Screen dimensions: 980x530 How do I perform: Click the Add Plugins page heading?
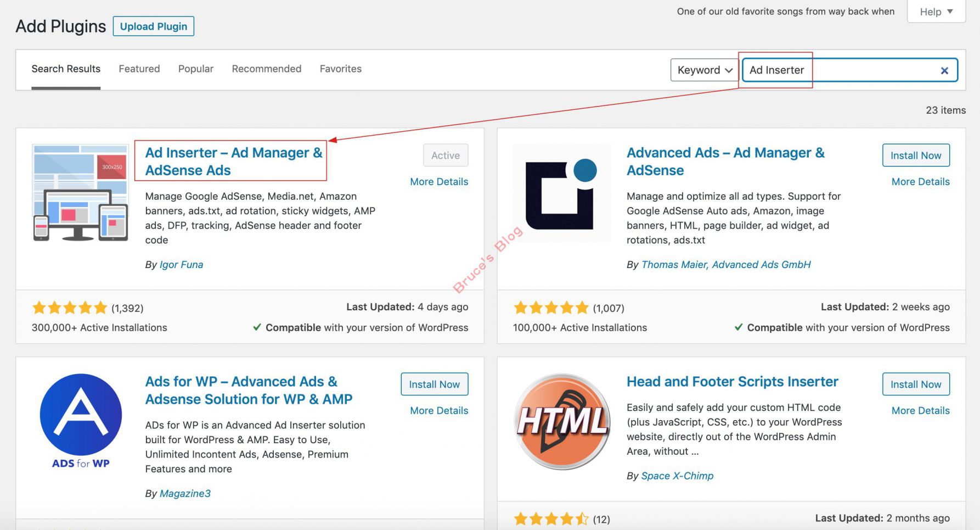point(61,26)
